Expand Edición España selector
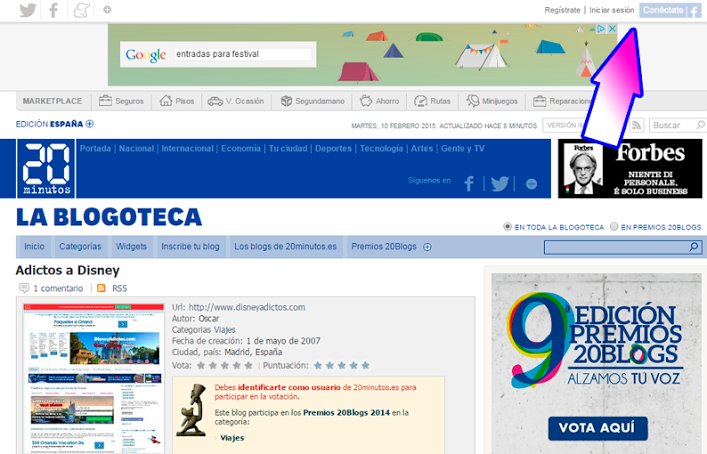Screen dimensions: 707x454 tap(90, 124)
